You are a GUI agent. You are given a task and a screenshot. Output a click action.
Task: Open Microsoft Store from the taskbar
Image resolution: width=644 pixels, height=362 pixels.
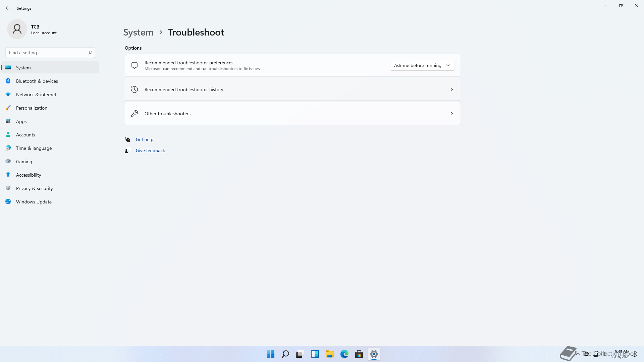click(x=359, y=354)
